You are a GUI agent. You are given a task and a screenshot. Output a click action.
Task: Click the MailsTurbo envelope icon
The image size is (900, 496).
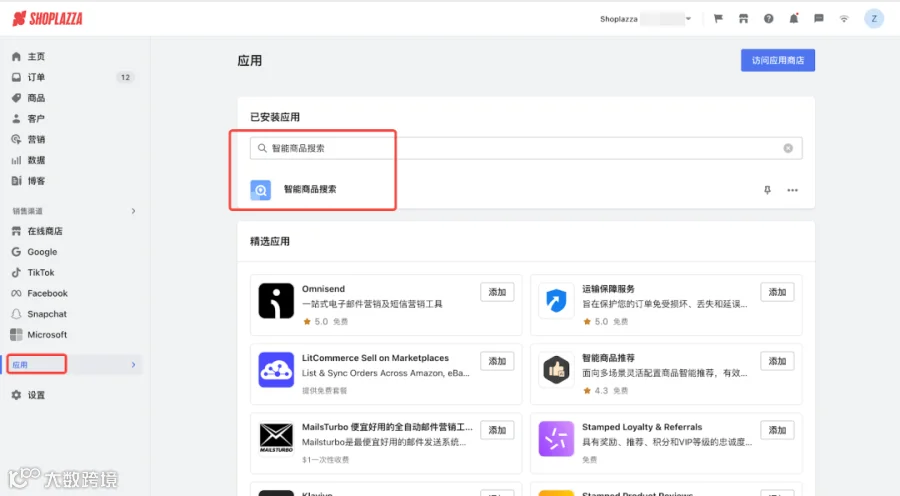[276, 438]
